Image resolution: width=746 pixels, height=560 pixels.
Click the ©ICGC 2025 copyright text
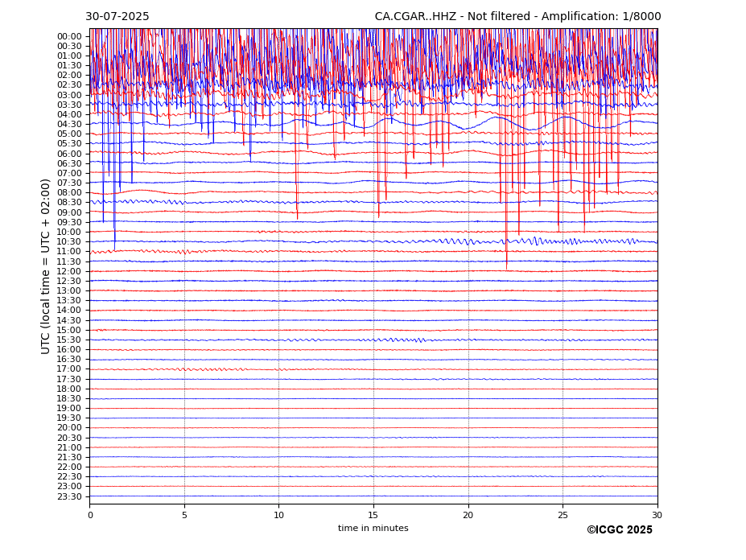tap(620, 530)
